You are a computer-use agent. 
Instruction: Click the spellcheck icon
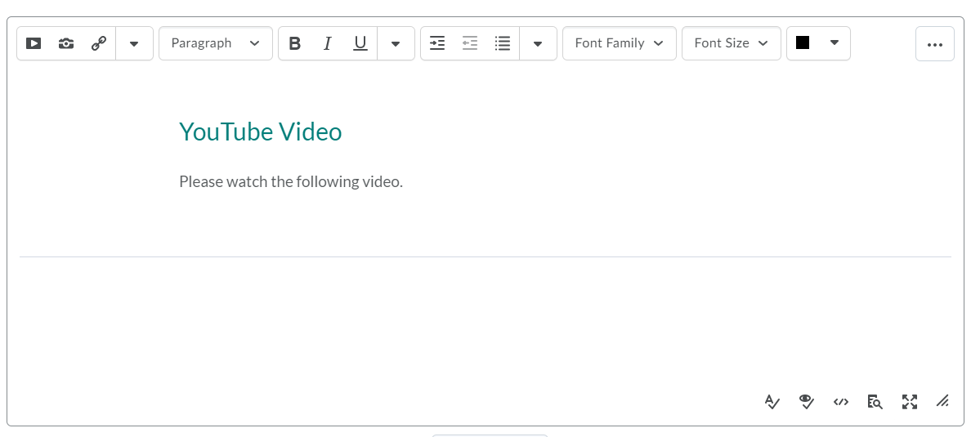coord(772,401)
